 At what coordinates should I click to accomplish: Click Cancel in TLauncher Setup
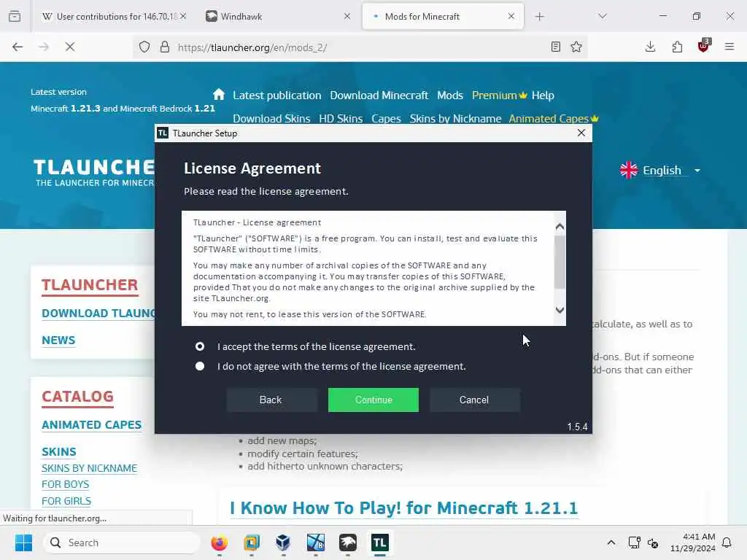click(x=474, y=400)
